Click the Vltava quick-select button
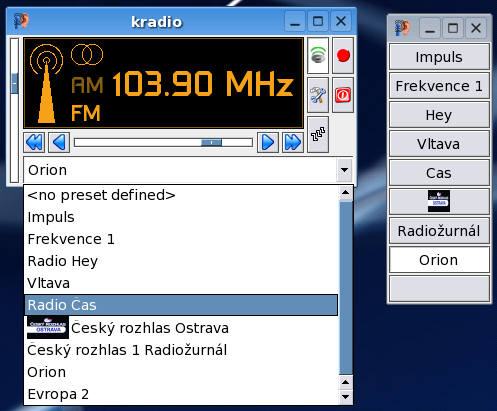497x411 pixels. [x=439, y=144]
